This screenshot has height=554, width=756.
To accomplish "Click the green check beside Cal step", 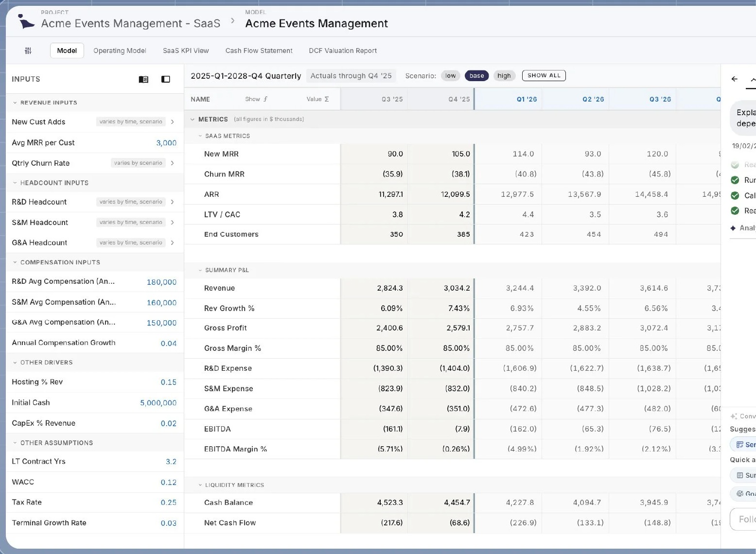I will (735, 195).
